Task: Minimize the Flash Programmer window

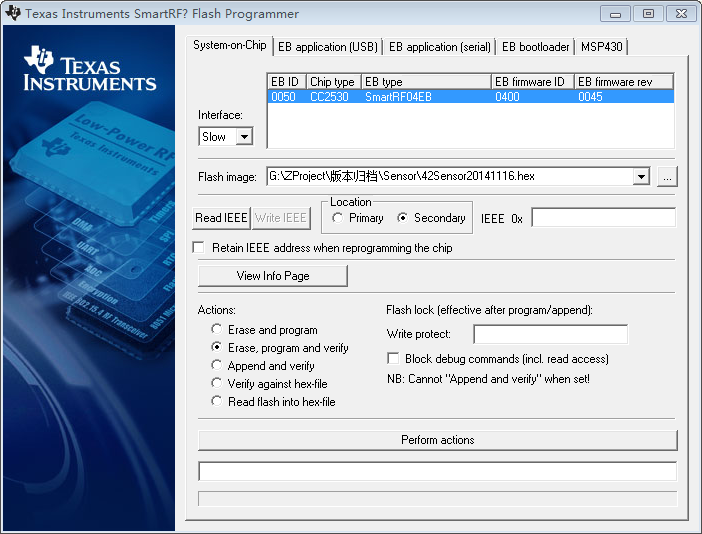Action: pyautogui.click(x=616, y=14)
